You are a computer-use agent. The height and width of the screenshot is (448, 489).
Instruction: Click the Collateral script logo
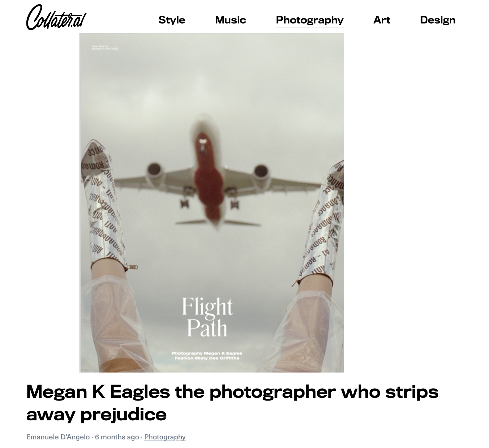(x=56, y=18)
